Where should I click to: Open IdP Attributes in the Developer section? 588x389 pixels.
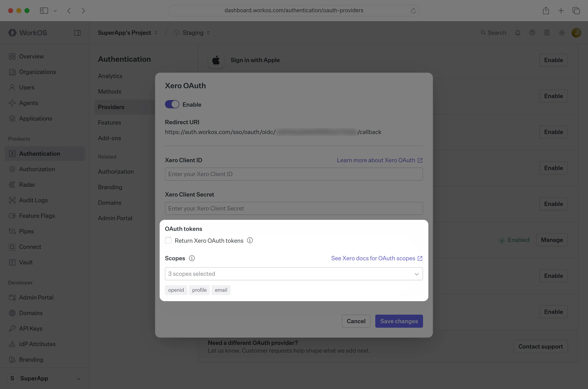pyautogui.click(x=45, y=344)
